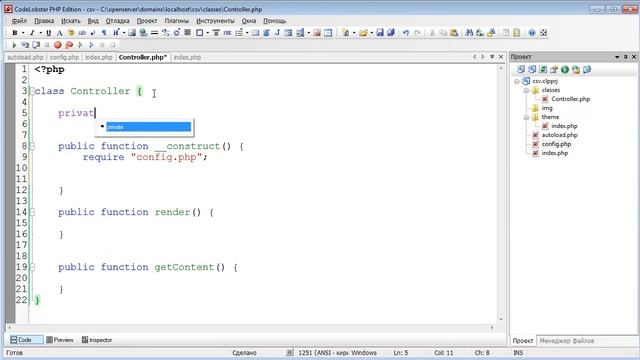Viewport: 640px width, 360px height.
Task: Copy the selected text
Action: tap(443, 33)
